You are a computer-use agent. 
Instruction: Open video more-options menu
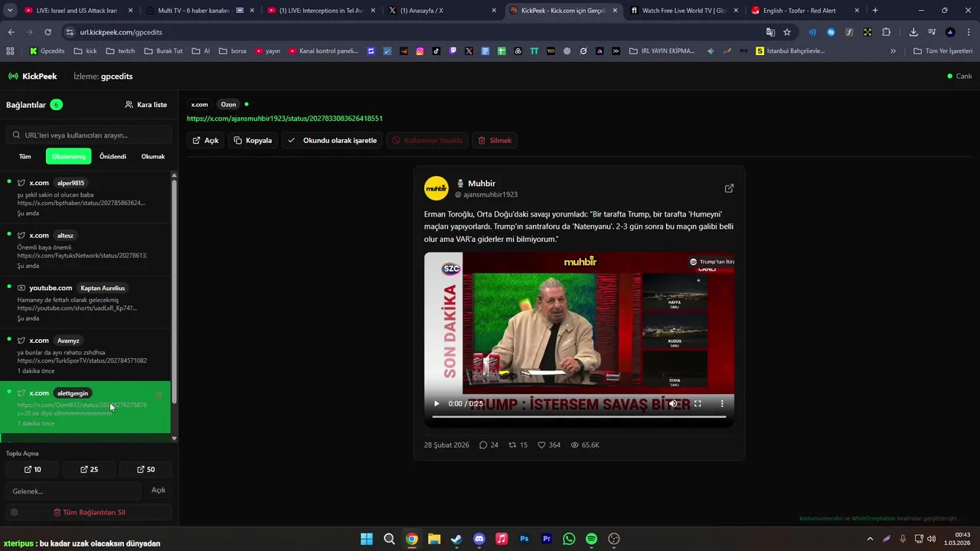(722, 403)
